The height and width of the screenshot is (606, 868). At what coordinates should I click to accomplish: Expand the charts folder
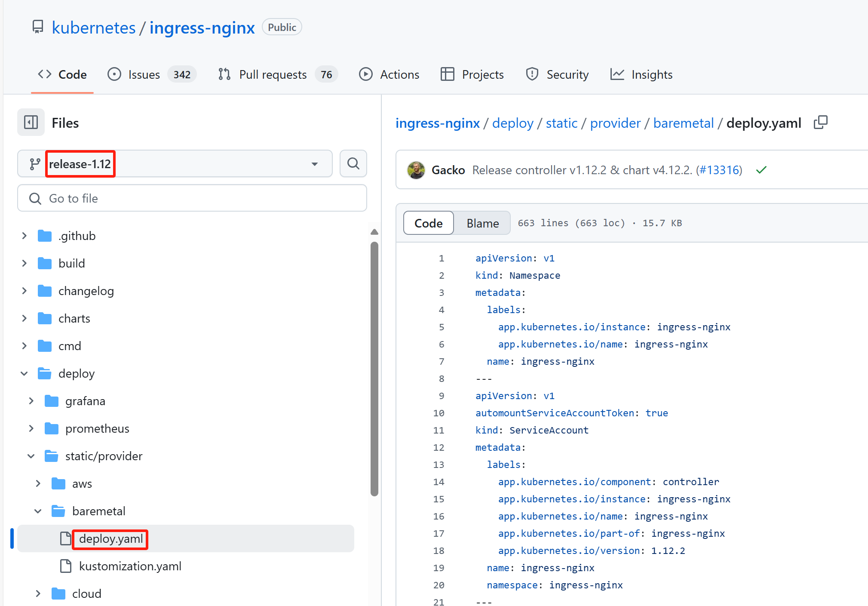[24, 318]
